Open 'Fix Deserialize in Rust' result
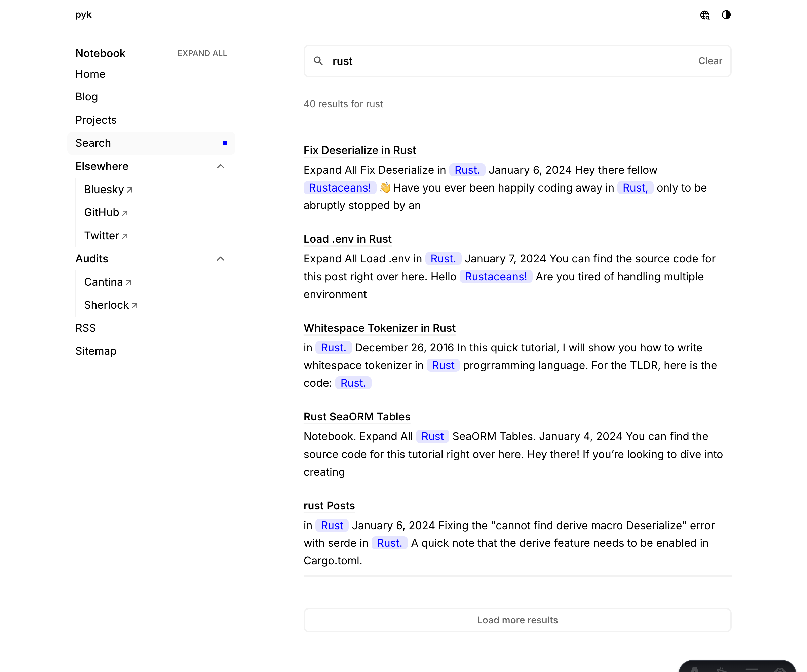Screen dimensions: 807x672 359,150
